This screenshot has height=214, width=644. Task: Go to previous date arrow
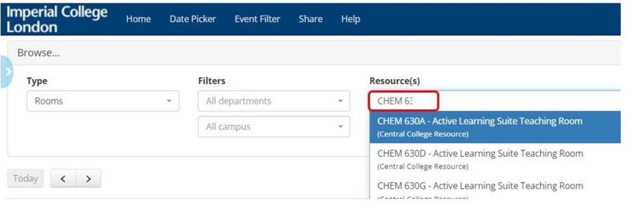(63, 179)
